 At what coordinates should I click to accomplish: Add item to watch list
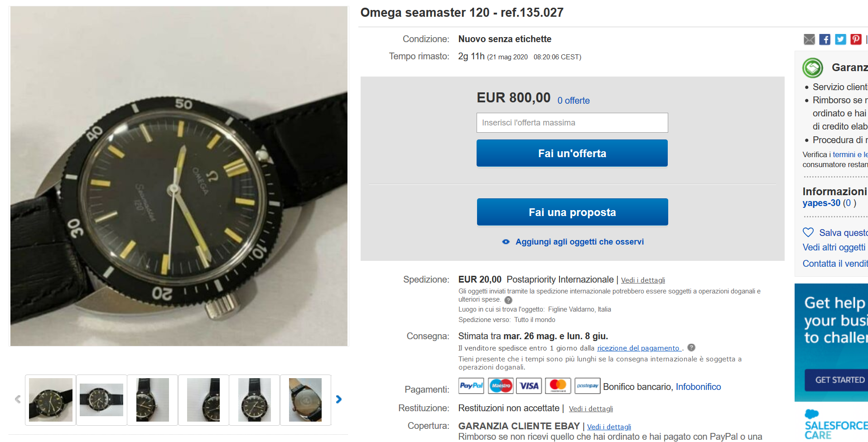point(573,242)
